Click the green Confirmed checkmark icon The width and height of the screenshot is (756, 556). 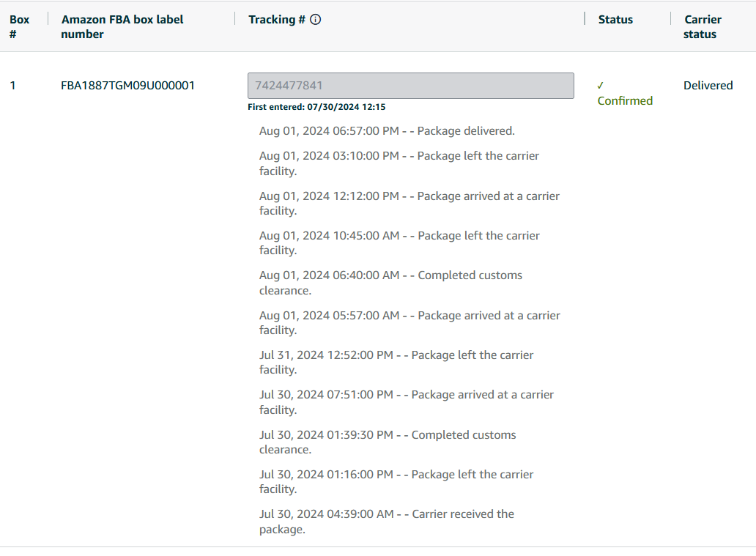click(x=600, y=86)
